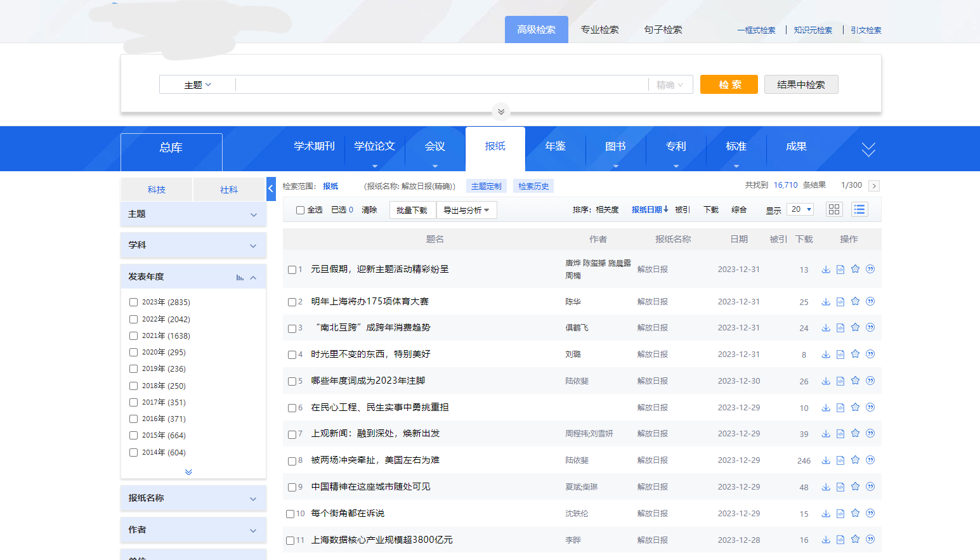The width and height of the screenshot is (980, 560).
Task: Open HTML reading for 时光里不变的东西，特别美好
Action: (x=840, y=354)
